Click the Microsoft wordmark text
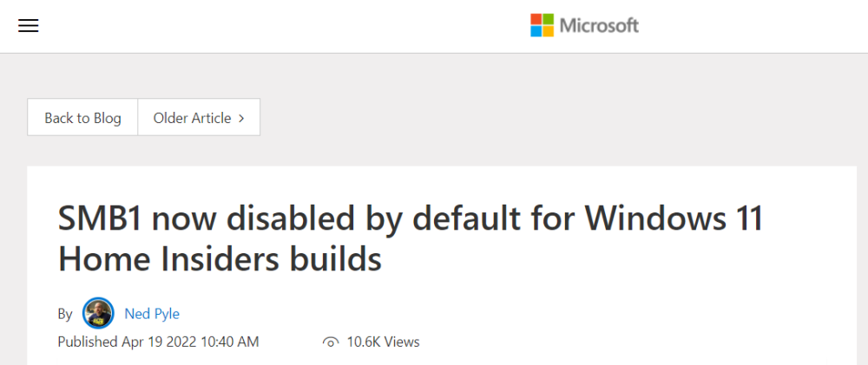 click(x=599, y=25)
